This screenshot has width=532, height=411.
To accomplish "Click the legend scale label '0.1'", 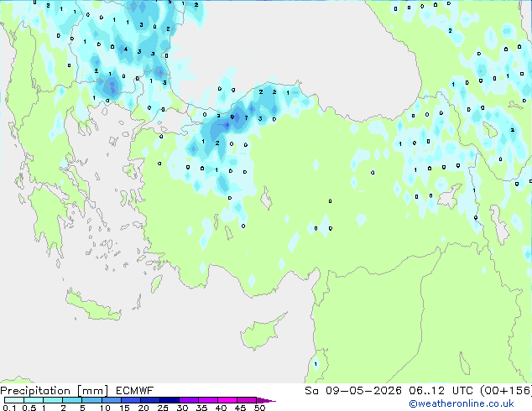I will tap(9, 408).
